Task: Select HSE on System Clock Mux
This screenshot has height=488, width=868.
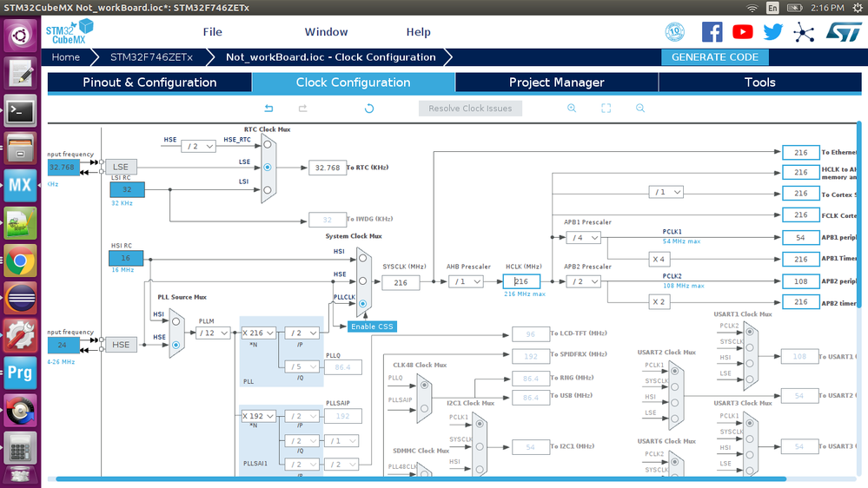Action: tap(362, 281)
